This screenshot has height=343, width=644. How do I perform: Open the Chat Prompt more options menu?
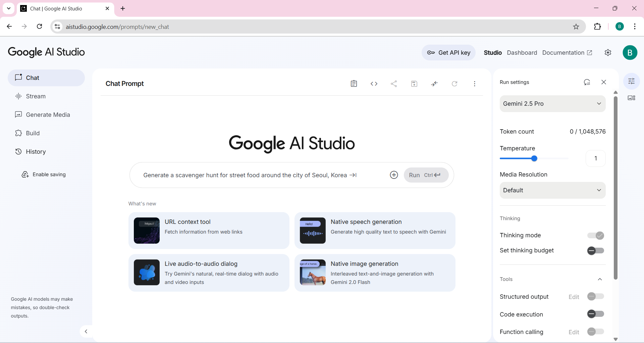pyautogui.click(x=474, y=84)
